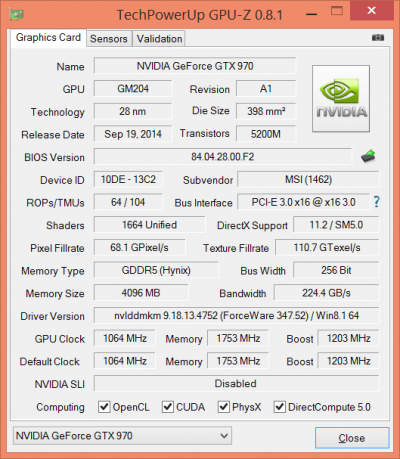Image resolution: width=400 pixels, height=459 pixels.
Task: Switch to the Validation tab
Action: click(159, 39)
